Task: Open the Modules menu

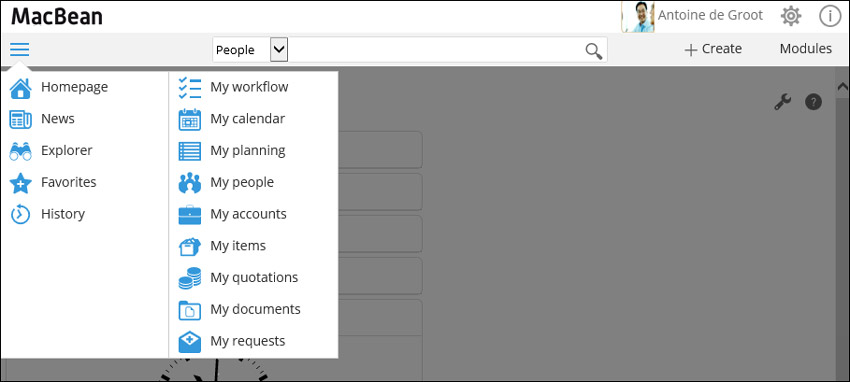Action: click(806, 49)
